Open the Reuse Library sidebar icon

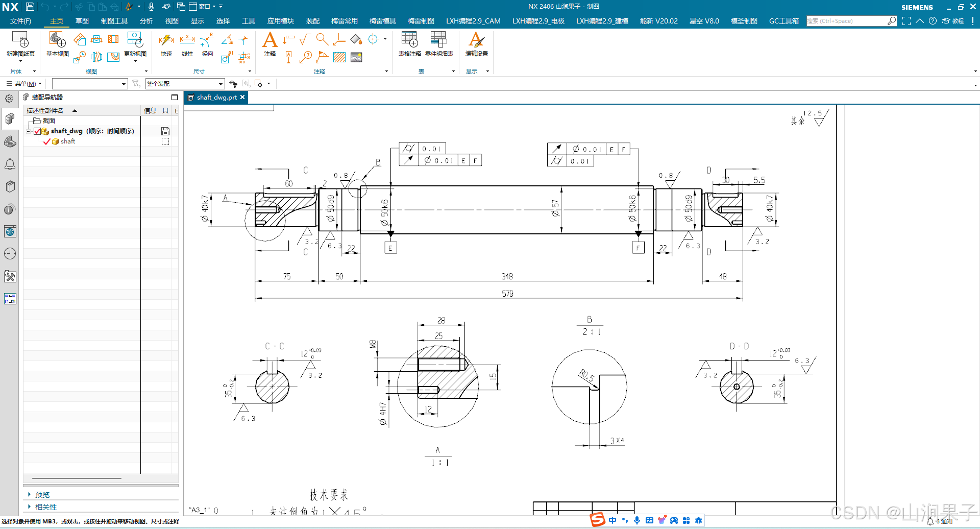point(10,186)
